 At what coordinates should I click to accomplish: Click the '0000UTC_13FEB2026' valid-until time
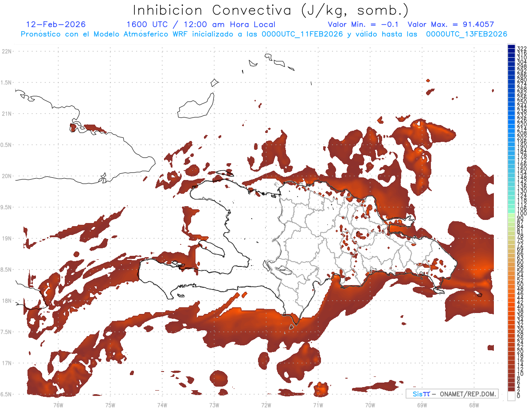coord(467,34)
